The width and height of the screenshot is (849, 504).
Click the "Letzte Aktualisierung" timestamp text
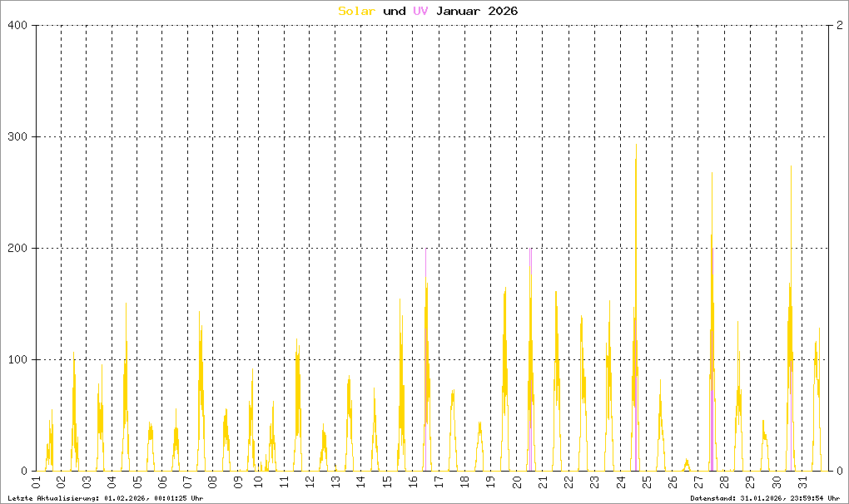pyautogui.click(x=106, y=498)
